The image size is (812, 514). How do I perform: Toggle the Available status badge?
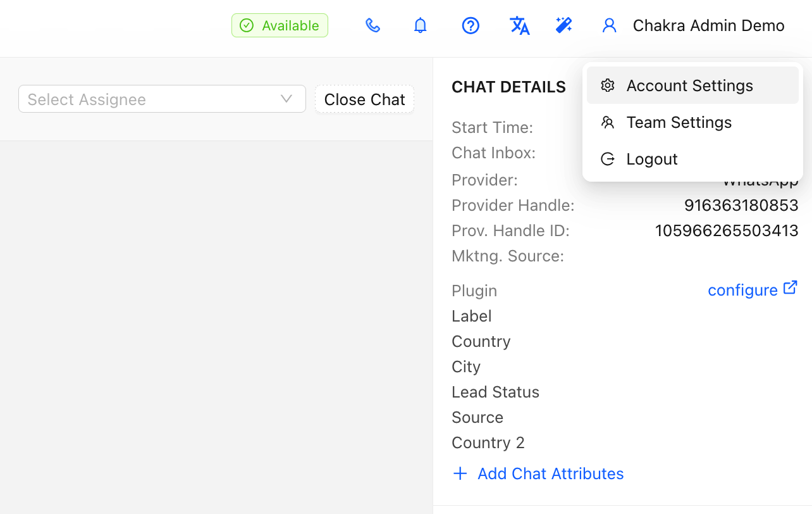[x=280, y=26]
